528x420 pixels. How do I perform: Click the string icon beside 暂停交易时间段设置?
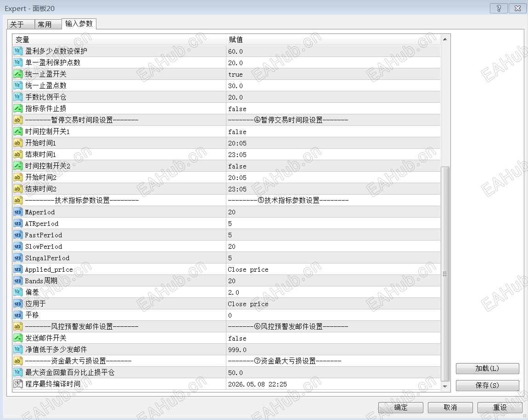click(17, 120)
